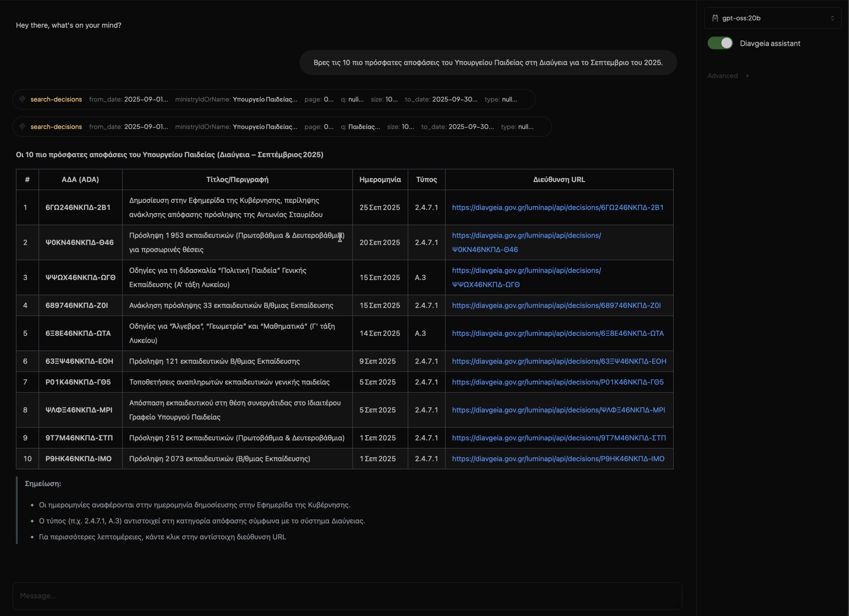849x616 pixels.
Task: Click the tool icon on the first search-decisions chip
Action: pos(22,99)
